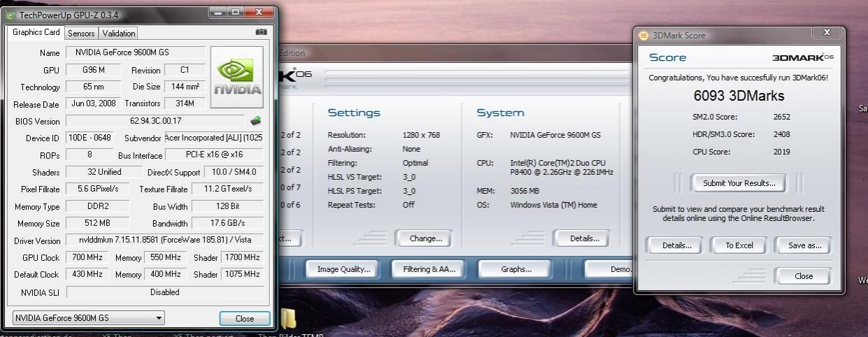Switch to the Validation tab
The image size is (868, 337).
coord(118,33)
